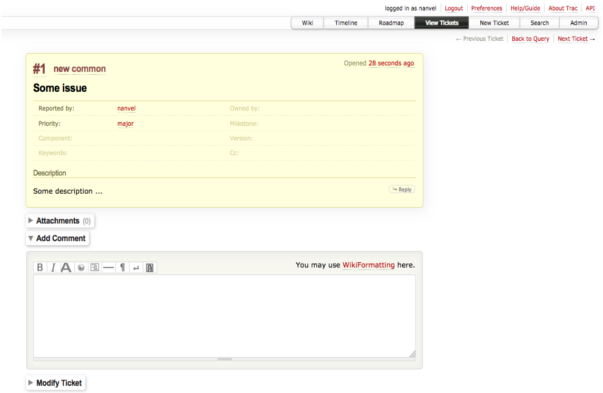
Task: Click the major priority link
Action: point(125,123)
